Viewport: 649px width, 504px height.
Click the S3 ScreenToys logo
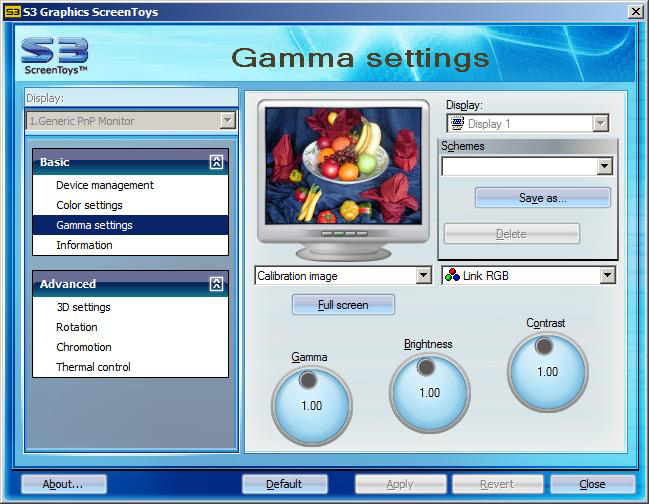(x=55, y=56)
